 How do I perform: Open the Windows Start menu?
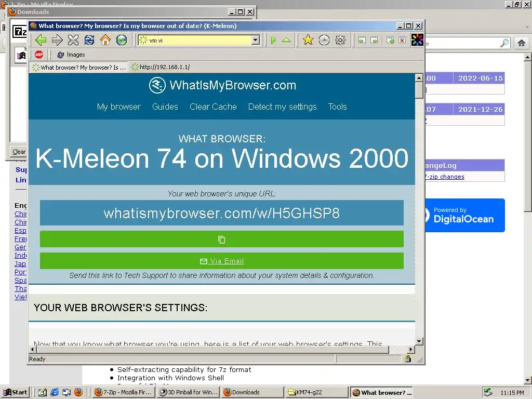pos(16,392)
